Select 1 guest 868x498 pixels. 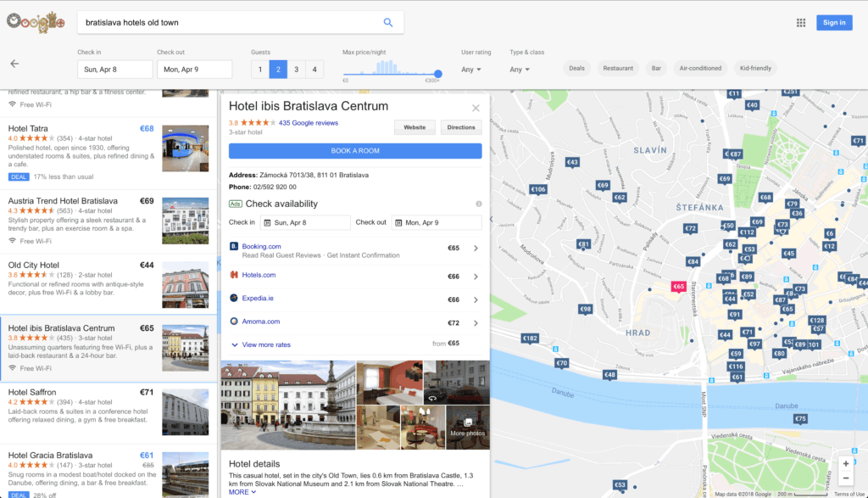[260, 70]
